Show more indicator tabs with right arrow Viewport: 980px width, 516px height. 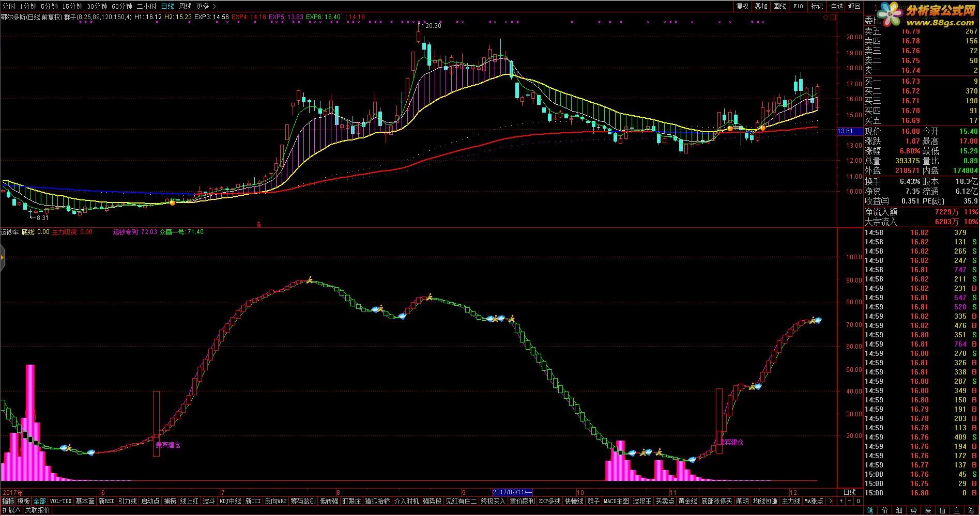pos(830,501)
